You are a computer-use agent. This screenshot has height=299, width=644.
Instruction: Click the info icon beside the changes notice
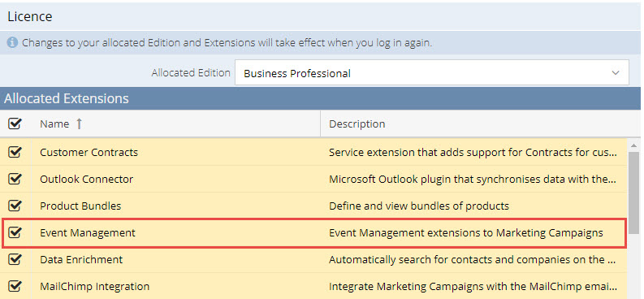pos(12,42)
